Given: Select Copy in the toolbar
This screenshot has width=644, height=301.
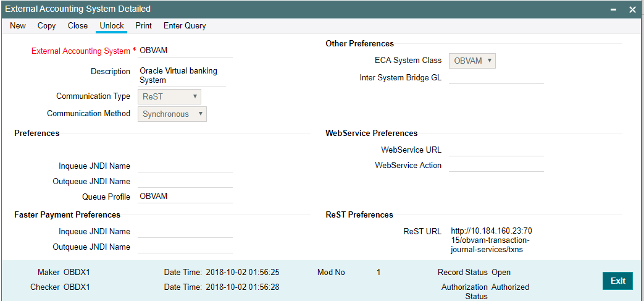Looking at the screenshot, I should coord(46,25).
